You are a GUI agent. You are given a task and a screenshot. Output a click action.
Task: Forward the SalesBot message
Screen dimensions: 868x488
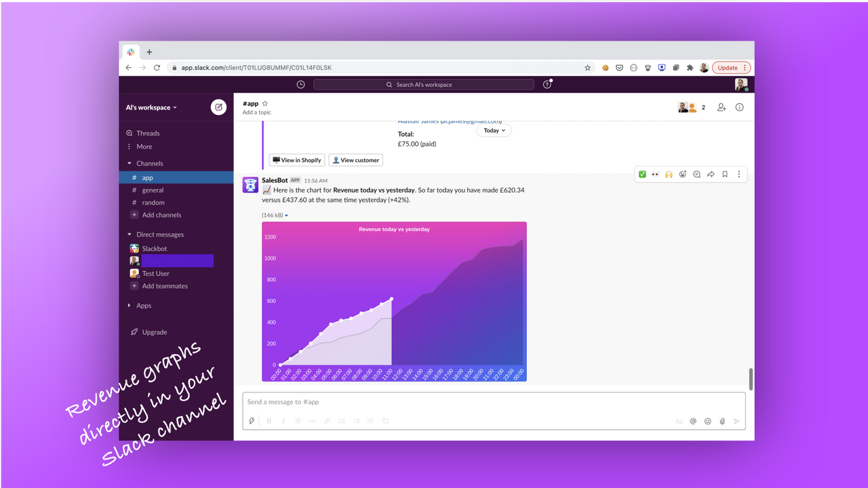711,174
